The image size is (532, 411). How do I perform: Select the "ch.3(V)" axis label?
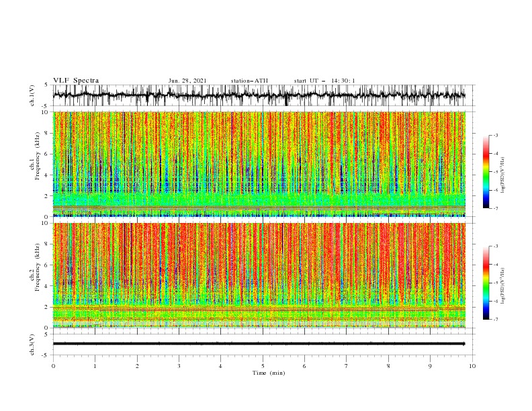(x=32, y=345)
